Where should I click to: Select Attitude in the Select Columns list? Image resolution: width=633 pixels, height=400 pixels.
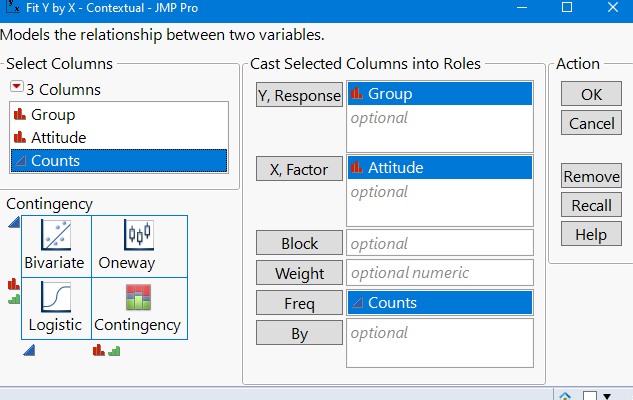tap(119, 138)
